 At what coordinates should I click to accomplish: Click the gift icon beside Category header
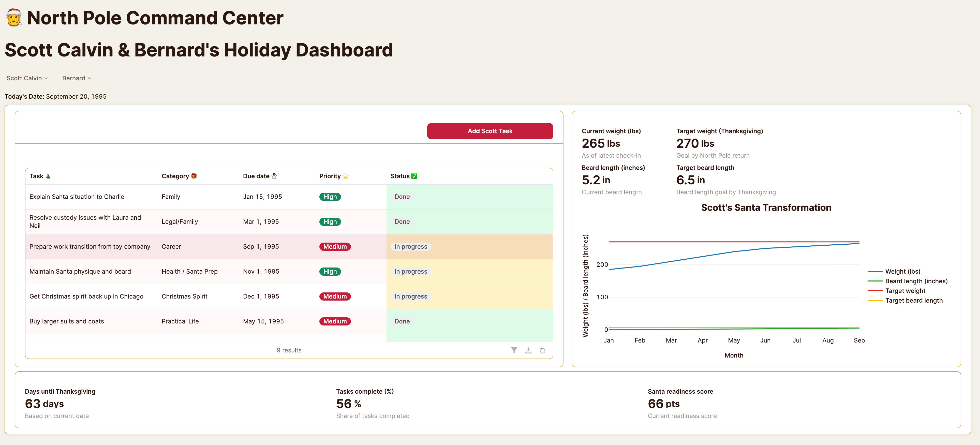coord(194,176)
